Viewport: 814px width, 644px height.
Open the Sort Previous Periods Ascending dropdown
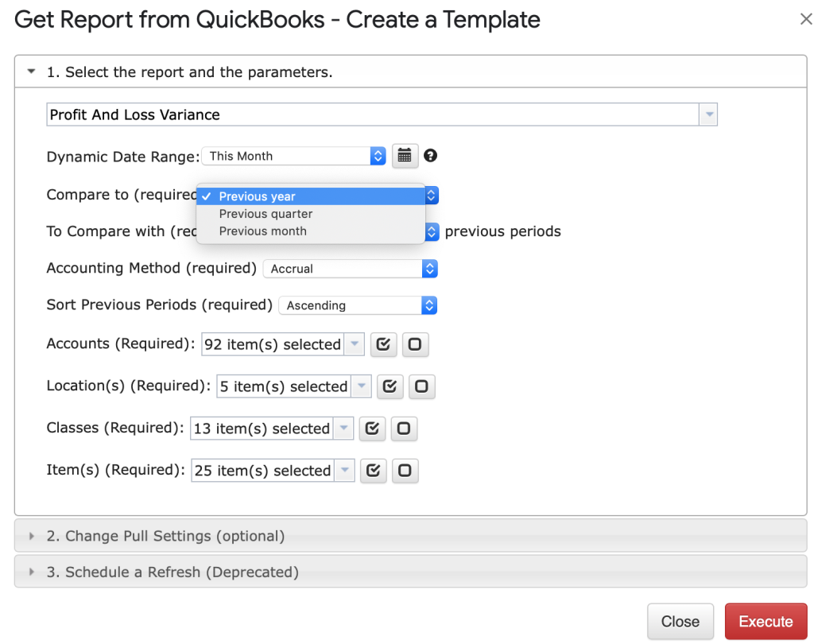click(359, 305)
